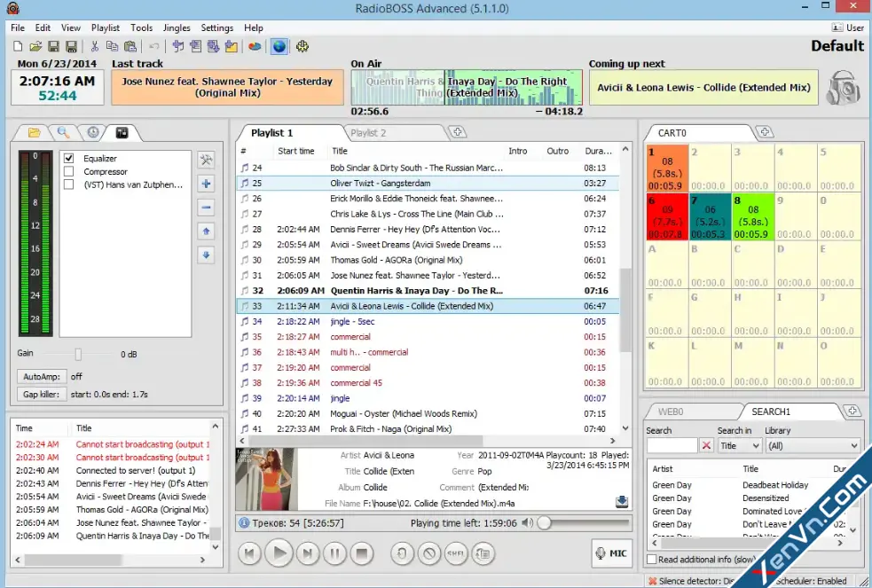Click the Open folder toolbar icon
The image size is (872, 588).
[35, 47]
